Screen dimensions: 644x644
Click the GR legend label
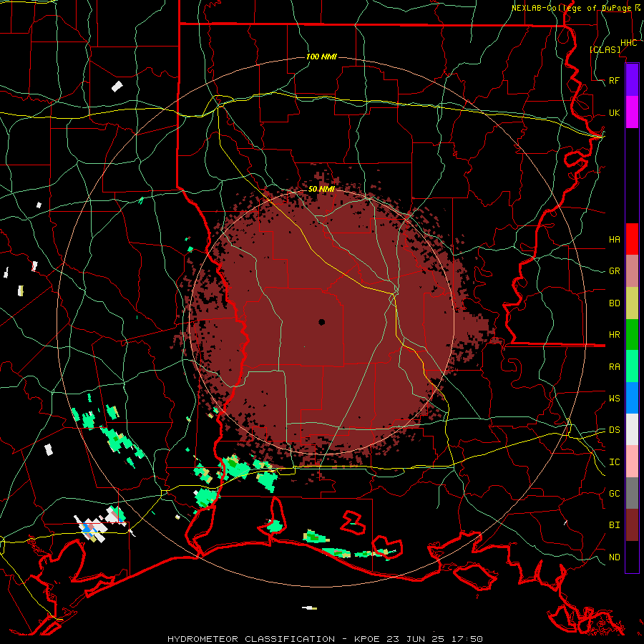pos(614,271)
